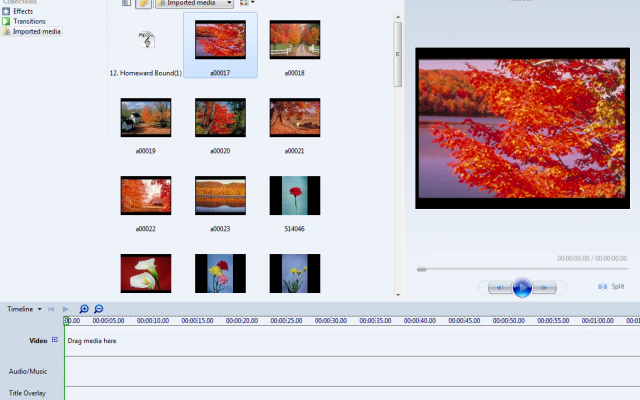Rewind the timeline to the start

(51, 309)
